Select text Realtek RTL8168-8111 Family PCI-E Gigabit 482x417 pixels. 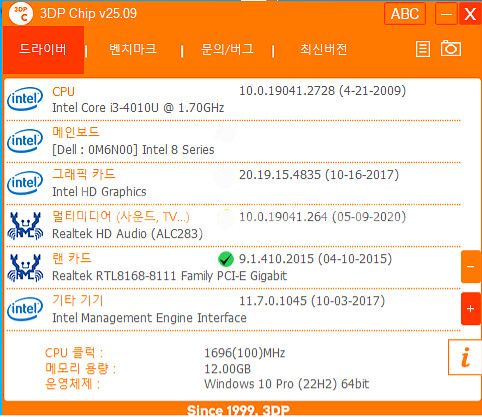(x=169, y=276)
